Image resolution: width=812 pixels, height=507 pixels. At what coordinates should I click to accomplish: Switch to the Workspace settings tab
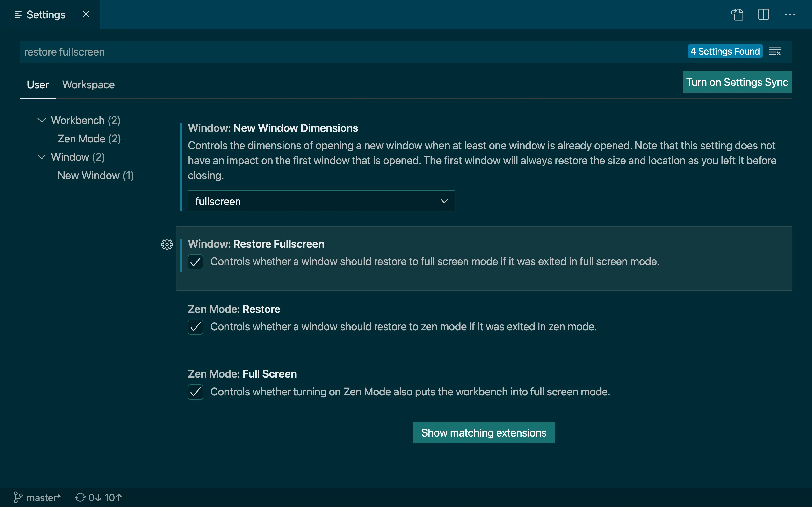pos(88,85)
